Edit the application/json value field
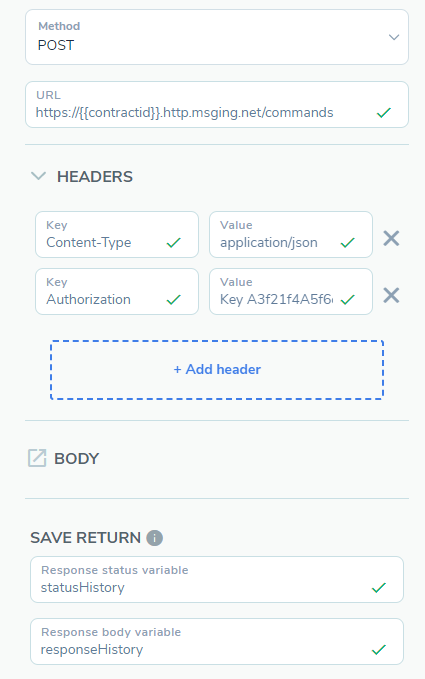Viewport: 425px width, 679px height. click(291, 234)
